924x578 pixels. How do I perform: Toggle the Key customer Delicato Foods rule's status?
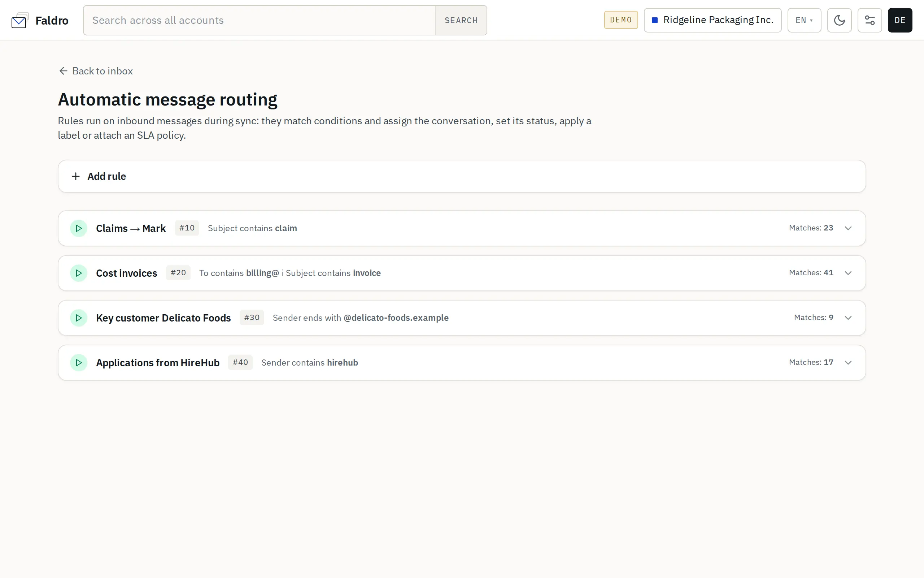coord(79,318)
